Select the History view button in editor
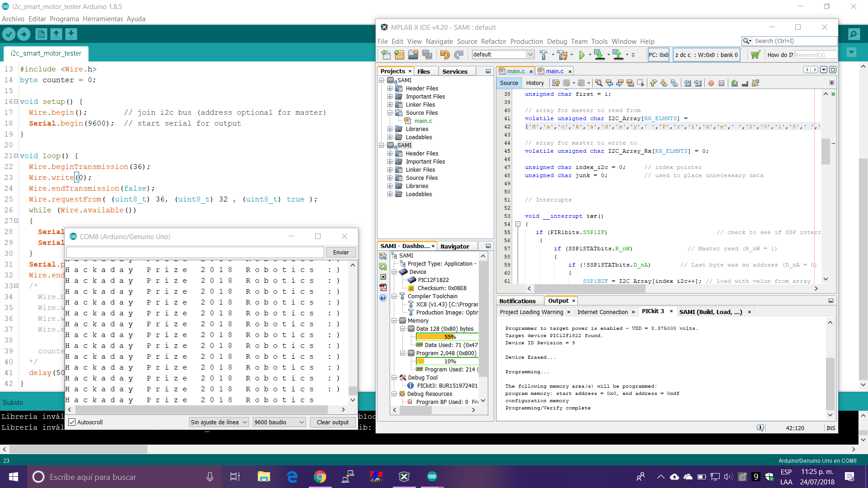 tap(535, 83)
